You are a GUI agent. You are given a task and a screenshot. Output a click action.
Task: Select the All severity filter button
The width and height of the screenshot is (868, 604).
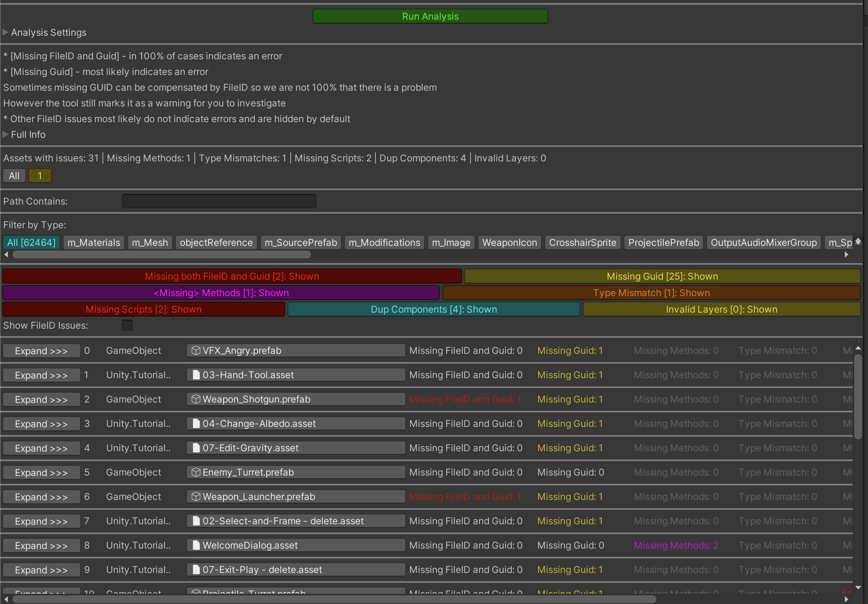pos(14,176)
